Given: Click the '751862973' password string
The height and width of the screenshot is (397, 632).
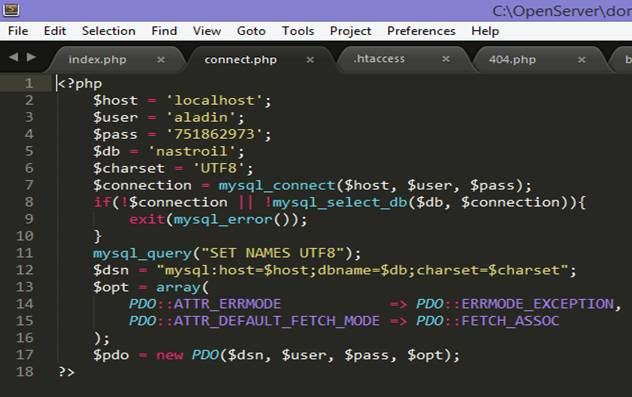Looking at the screenshot, I should 215,134.
